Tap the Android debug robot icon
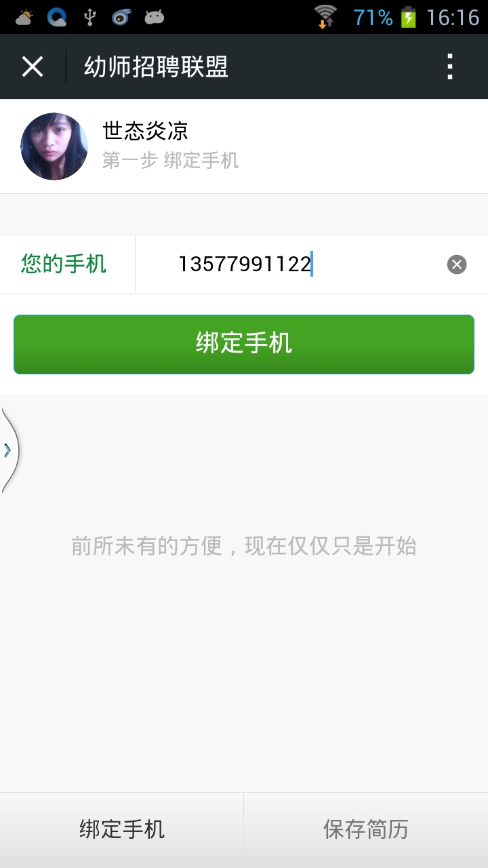The height and width of the screenshot is (868, 488). click(155, 17)
